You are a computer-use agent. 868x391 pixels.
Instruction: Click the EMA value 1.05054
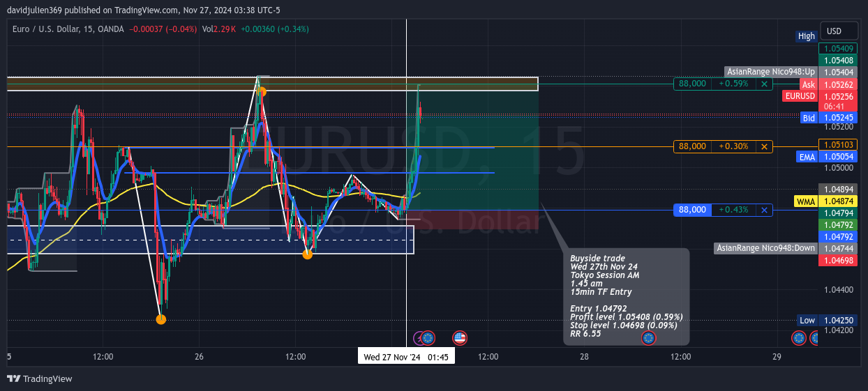[837, 157]
